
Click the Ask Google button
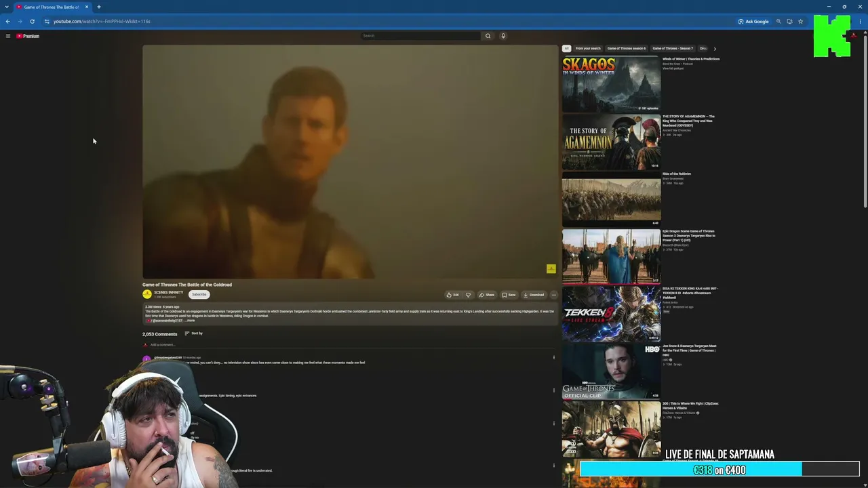pyautogui.click(x=754, y=21)
